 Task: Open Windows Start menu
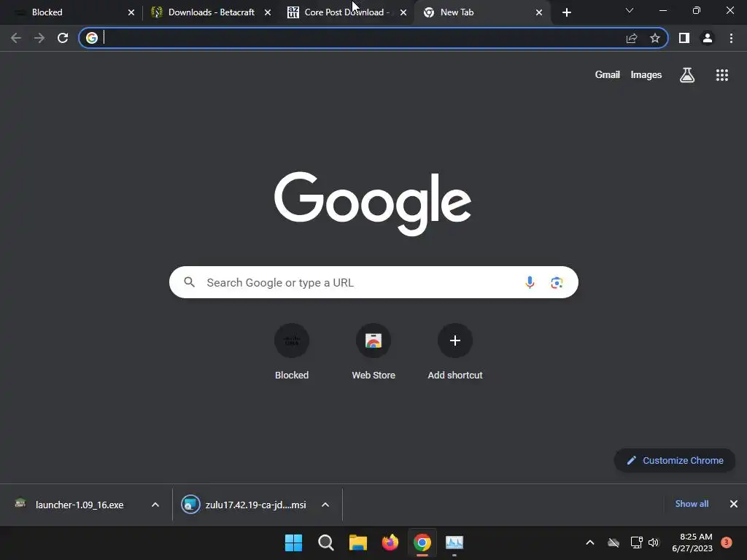pyautogui.click(x=293, y=542)
